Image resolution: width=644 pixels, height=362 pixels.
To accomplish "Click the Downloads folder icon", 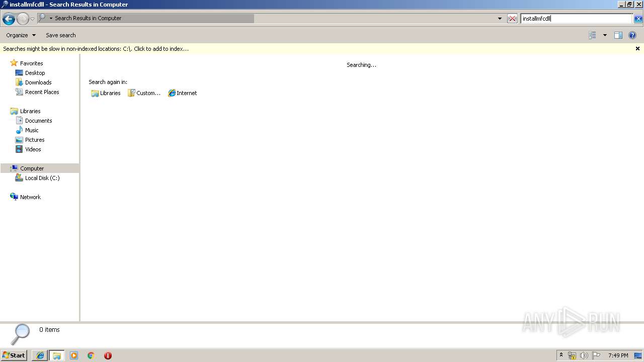I will (19, 82).
